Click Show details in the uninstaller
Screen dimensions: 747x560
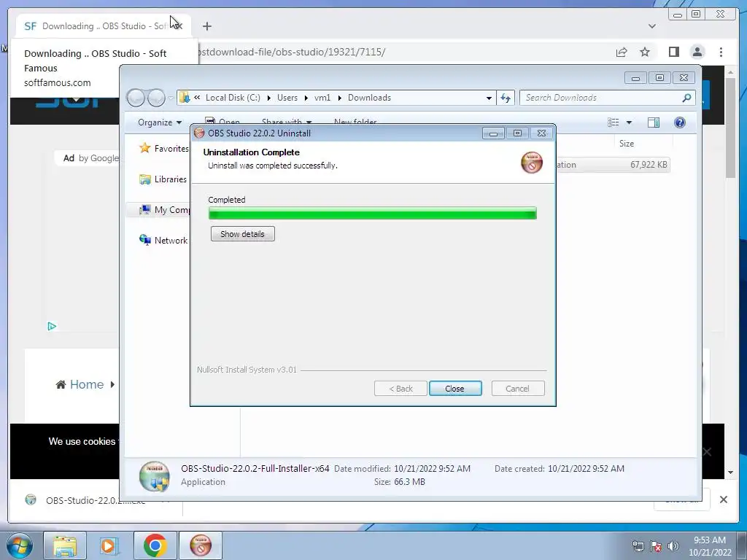(x=242, y=234)
